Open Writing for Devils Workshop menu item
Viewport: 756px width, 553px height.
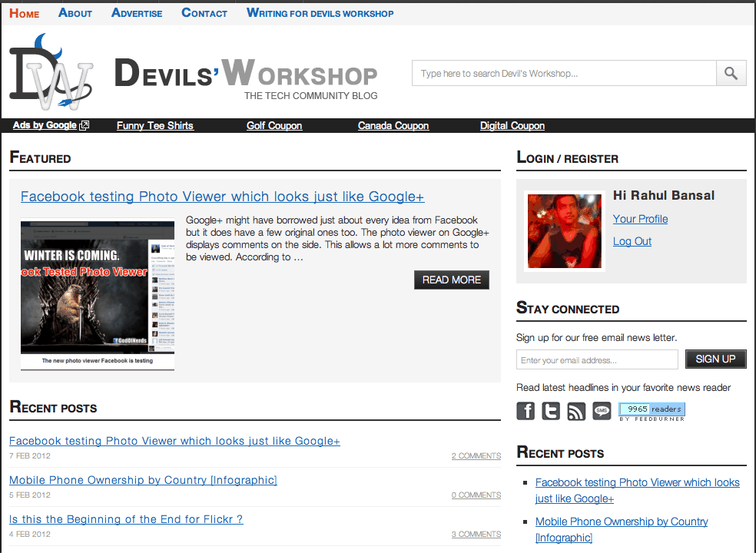point(320,13)
